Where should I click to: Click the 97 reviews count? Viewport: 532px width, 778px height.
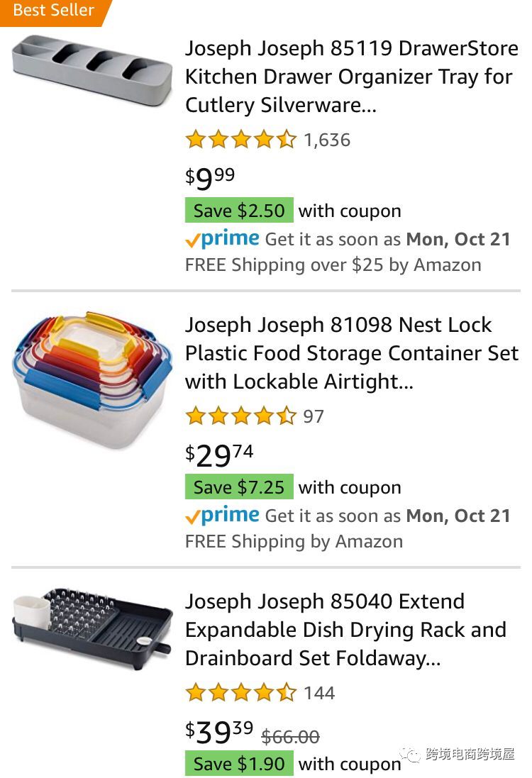(314, 417)
